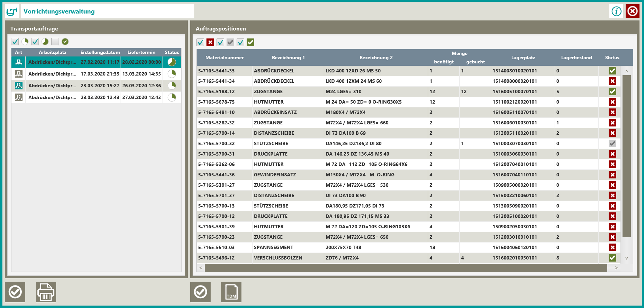Image resolution: width=644 pixels, height=308 pixels.
Task: Click green check status for ZUGSTANGE 5-7165-5188-12
Action: pyautogui.click(x=612, y=91)
